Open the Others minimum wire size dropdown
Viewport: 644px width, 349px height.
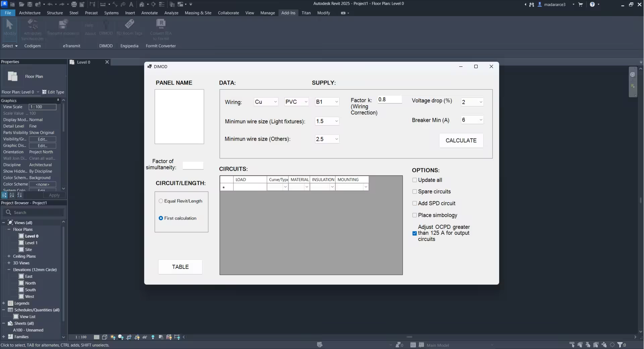(x=327, y=139)
